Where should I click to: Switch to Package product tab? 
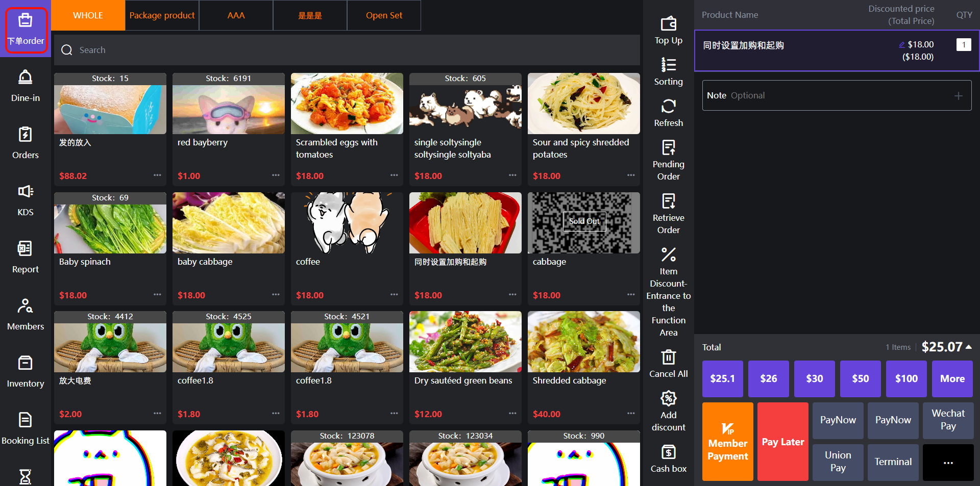tap(162, 15)
